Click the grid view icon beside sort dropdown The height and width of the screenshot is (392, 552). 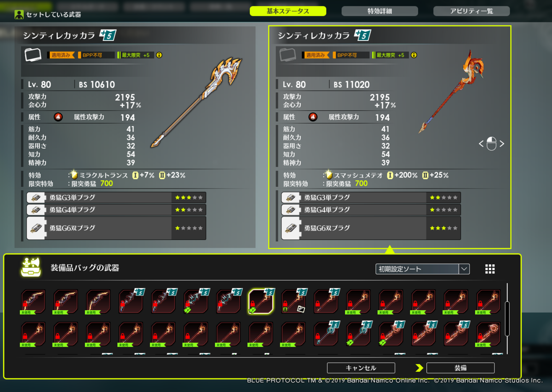490,269
